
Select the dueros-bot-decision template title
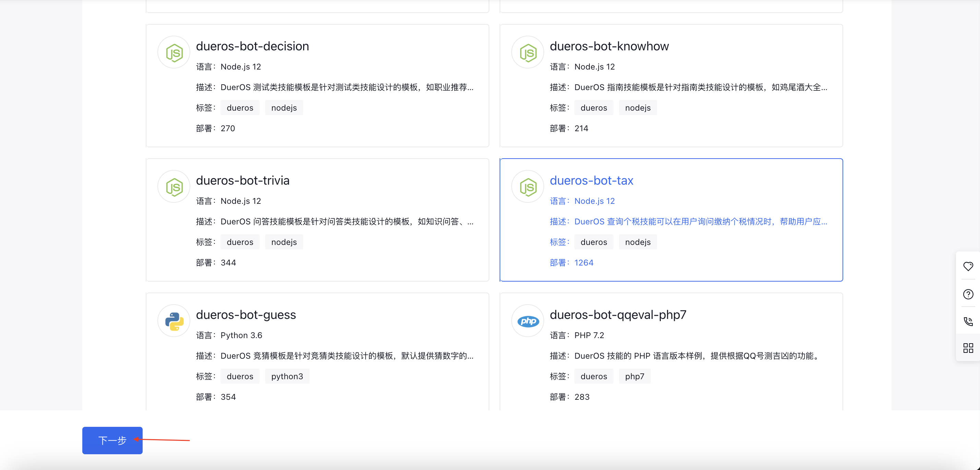pos(252,46)
